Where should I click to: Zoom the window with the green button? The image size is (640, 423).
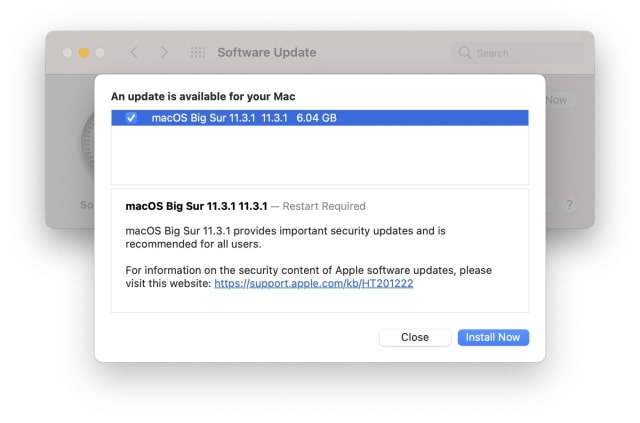tap(101, 52)
